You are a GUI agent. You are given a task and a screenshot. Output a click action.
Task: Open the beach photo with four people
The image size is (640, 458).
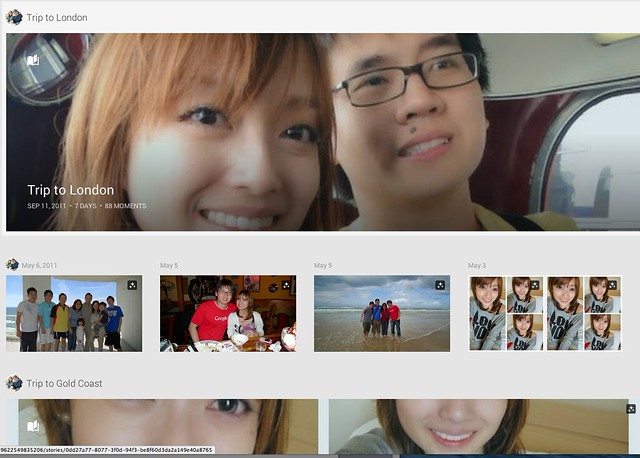coord(382,313)
